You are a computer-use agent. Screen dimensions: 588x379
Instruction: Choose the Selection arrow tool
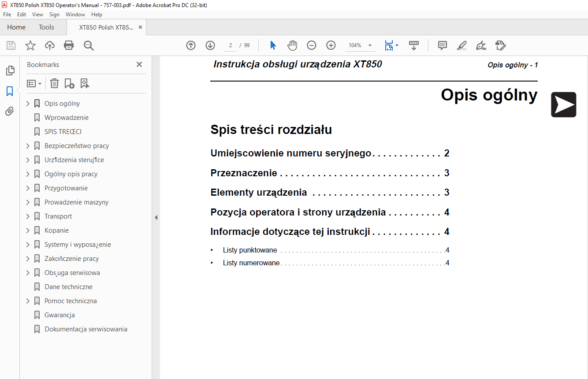(273, 45)
